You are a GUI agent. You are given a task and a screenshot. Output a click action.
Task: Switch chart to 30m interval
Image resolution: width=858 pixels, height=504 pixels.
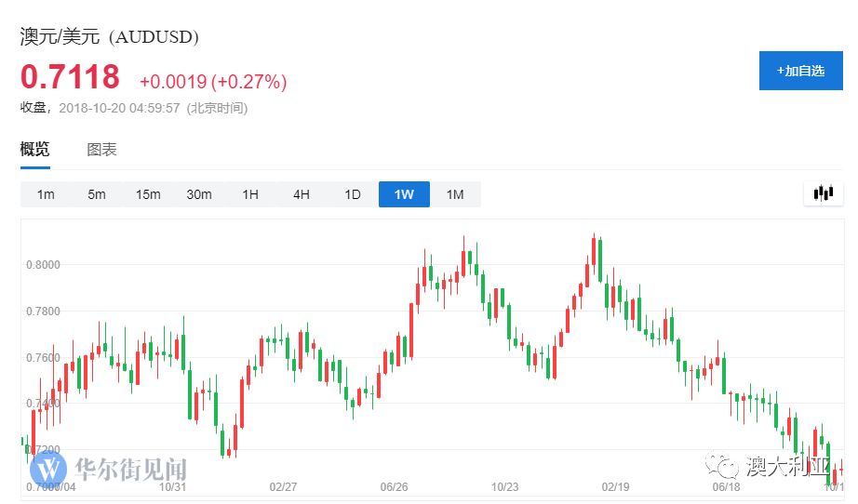(x=199, y=194)
